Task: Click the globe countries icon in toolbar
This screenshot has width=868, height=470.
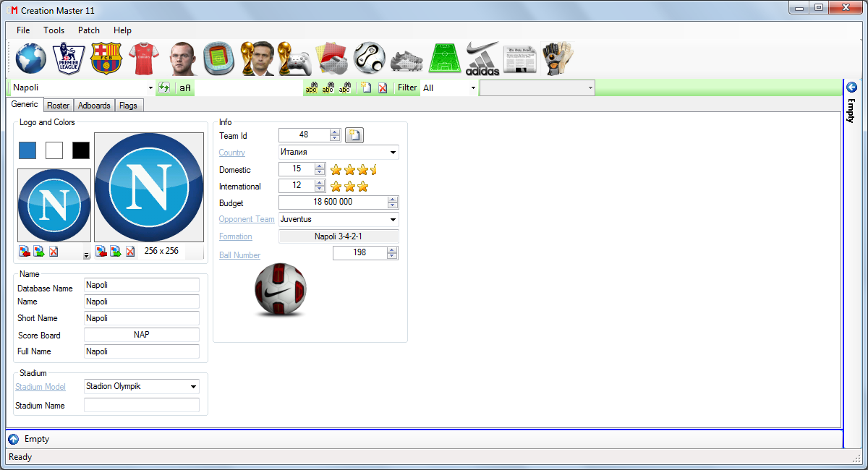Action: (x=30, y=59)
